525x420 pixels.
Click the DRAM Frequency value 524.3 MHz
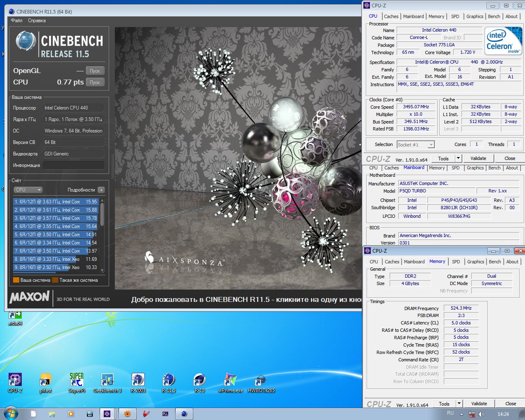tap(461, 308)
